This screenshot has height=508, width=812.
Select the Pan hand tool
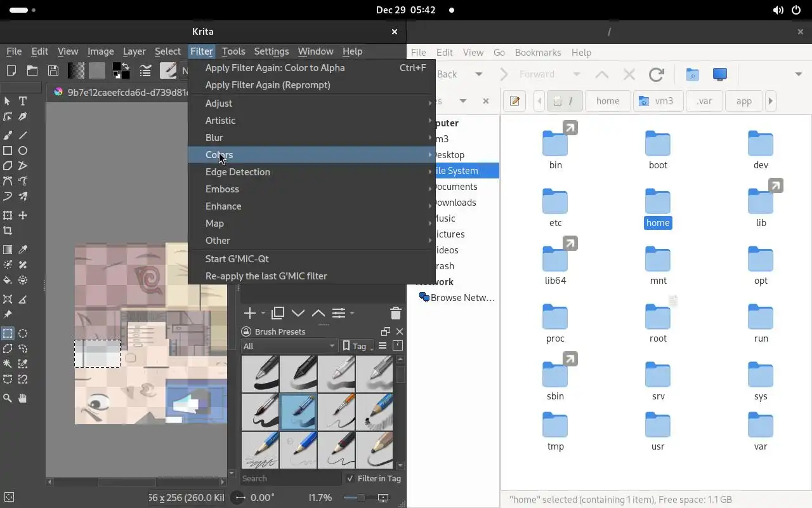pyautogui.click(x=23, y=398)
